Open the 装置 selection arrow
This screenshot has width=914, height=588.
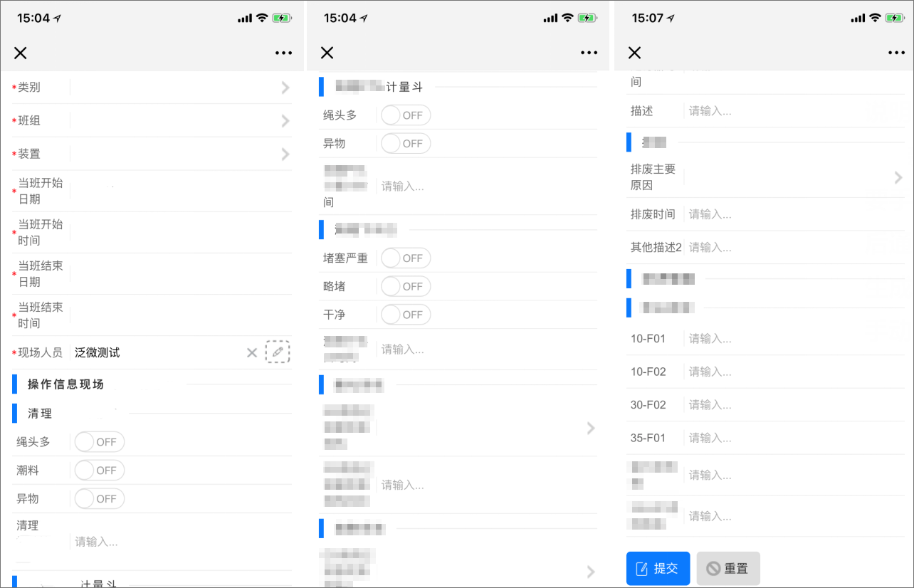tap(285, 154)
